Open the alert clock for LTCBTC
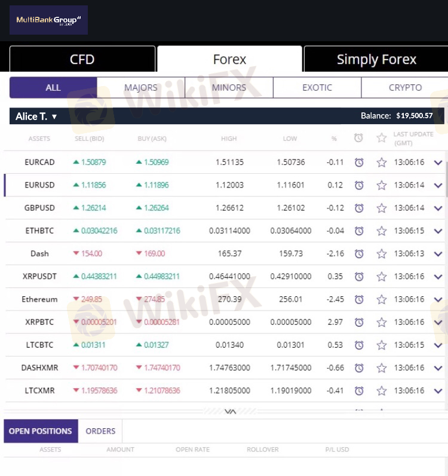The height and width of the screenshot is (476, 448). point(359,345)
